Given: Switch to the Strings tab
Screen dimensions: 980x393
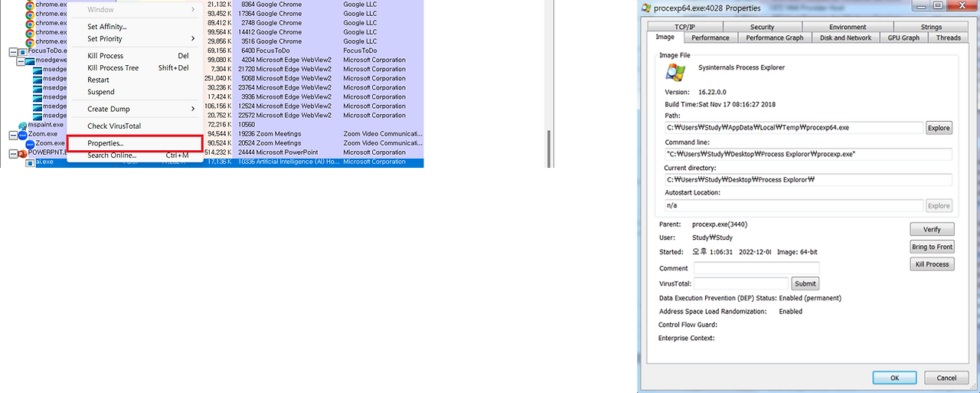Looking at the screenshot, I should pos(931,27).
